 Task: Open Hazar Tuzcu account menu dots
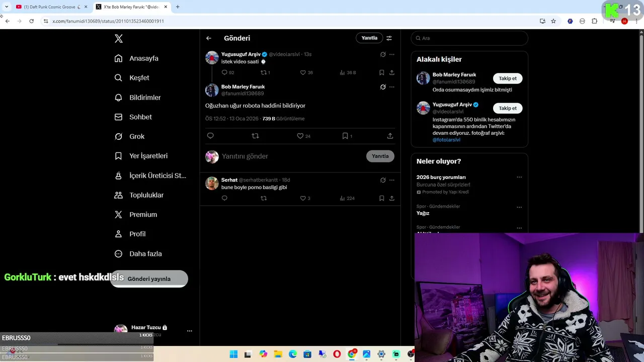click(x=189, y=331)
